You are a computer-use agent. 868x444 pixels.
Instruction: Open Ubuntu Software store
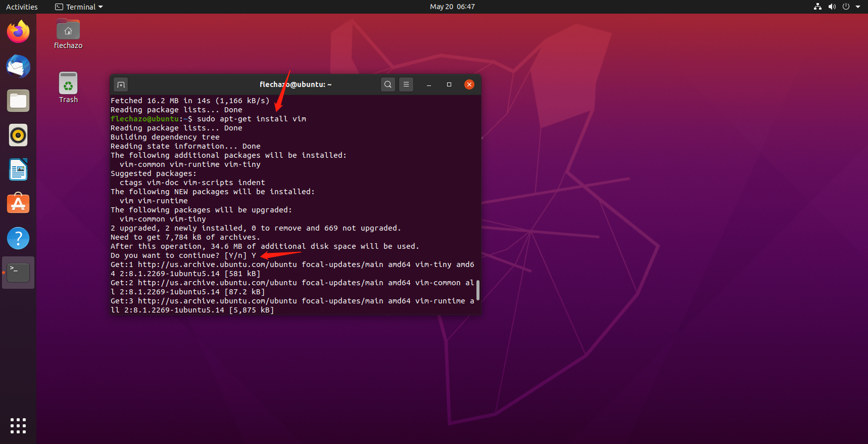(18, 204)
